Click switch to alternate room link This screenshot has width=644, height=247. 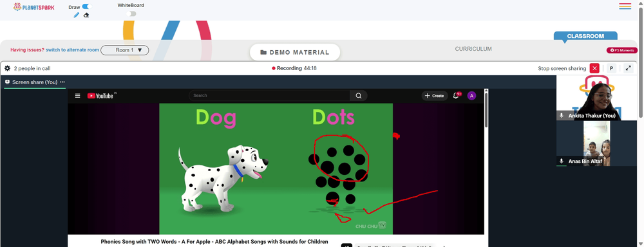72,50
